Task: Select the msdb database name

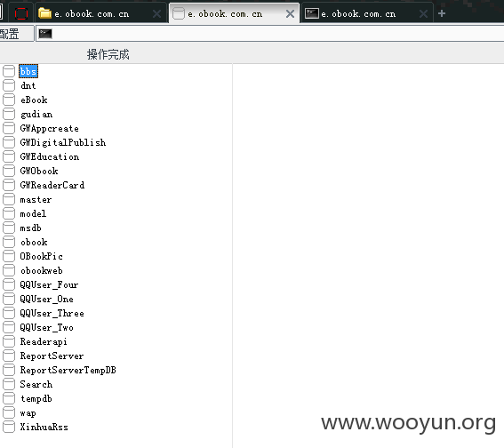Action: pos(31,228)
